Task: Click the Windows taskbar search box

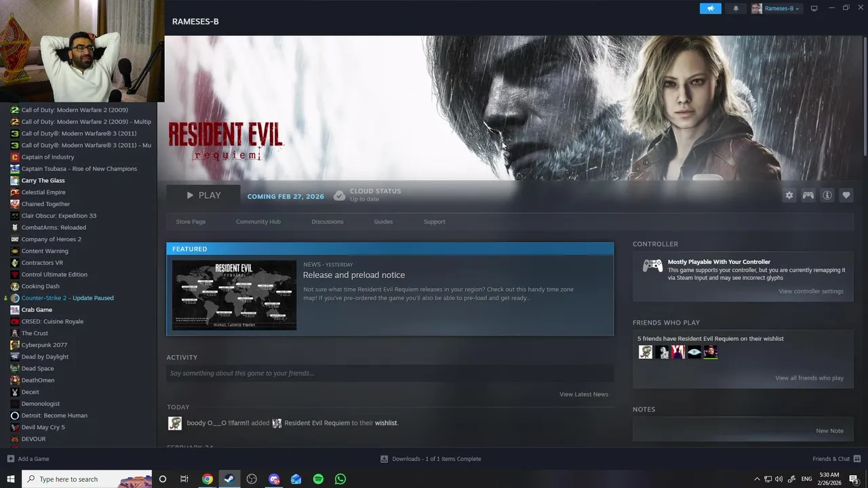Action: pos(87,479)
